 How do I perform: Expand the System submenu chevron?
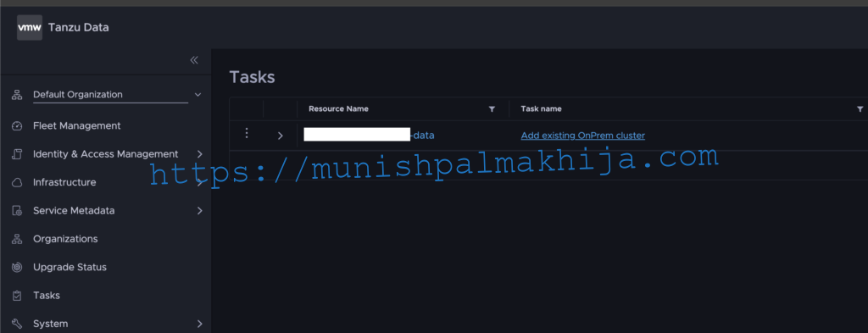[200, 324]
